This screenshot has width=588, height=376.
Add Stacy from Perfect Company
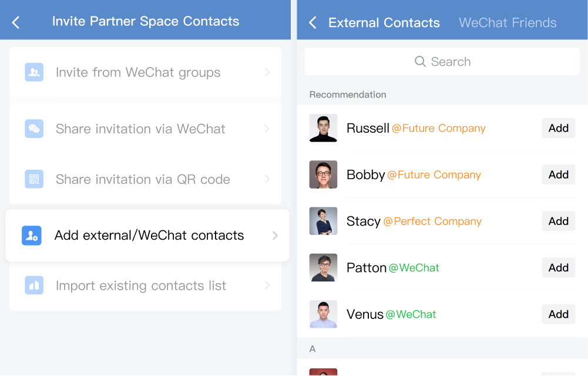pos(559,221)
